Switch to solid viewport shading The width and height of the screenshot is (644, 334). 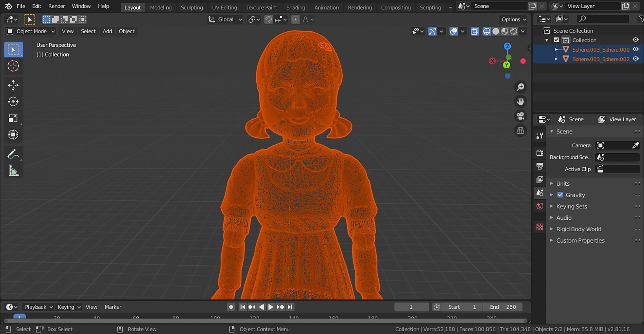pos(495,31)
